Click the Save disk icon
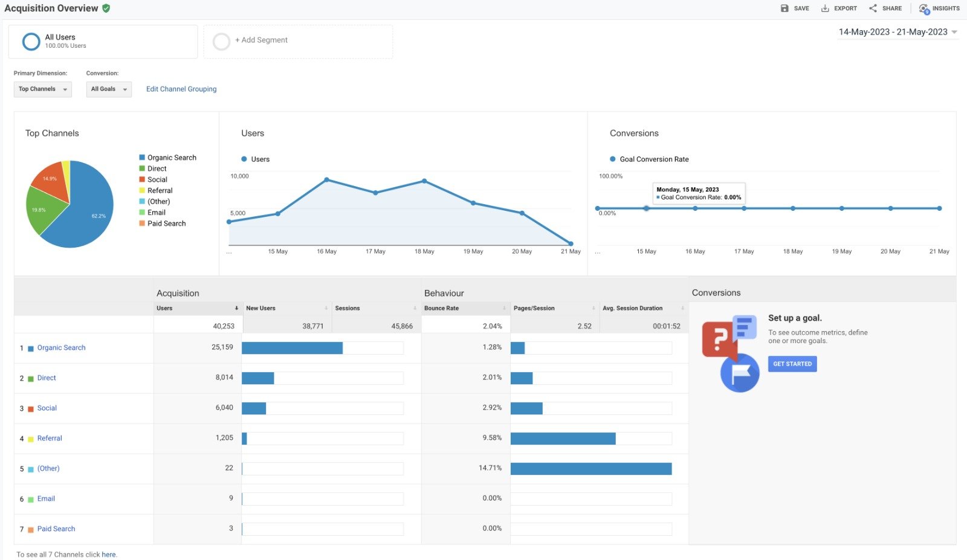 [x=784, y=8]
